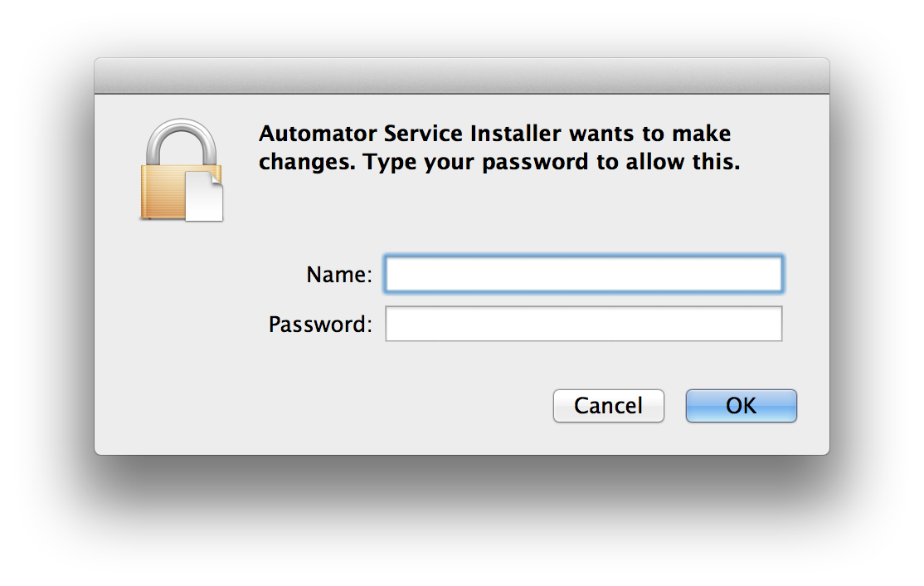Authorize changes by clicking the blue OK
The image size is (924, 586).
[741, 406]
